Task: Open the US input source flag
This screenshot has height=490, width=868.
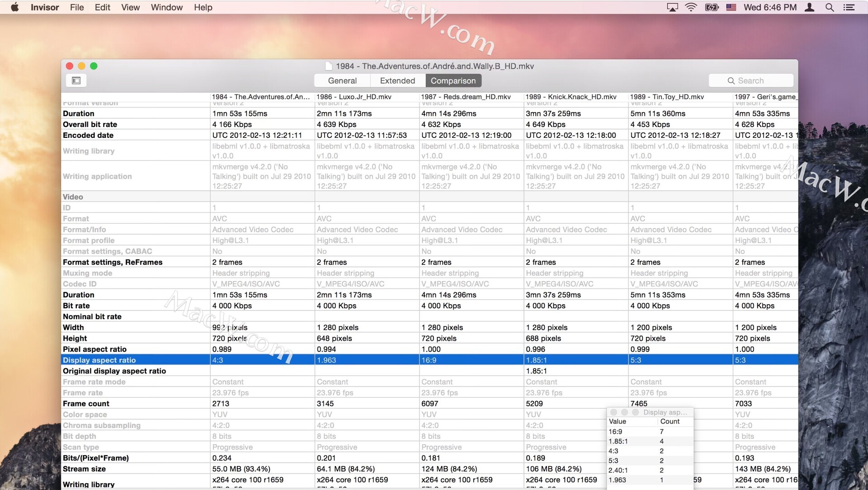Action: pyautogui.click(x=731, y=7)
